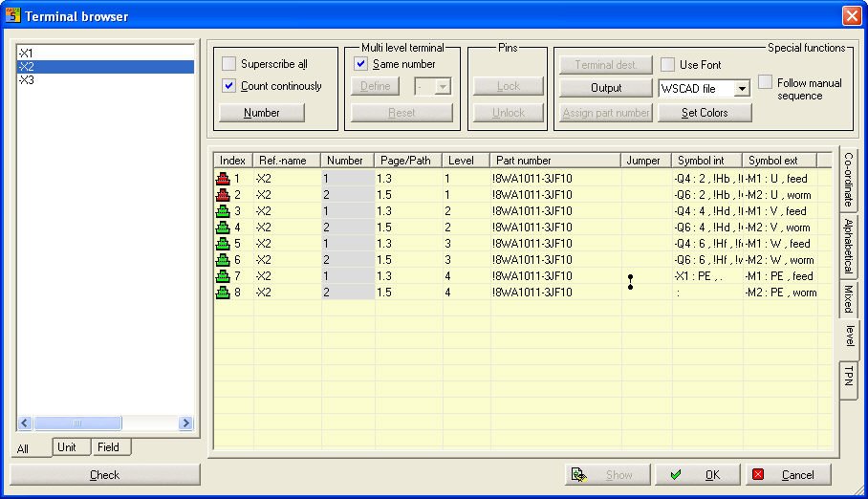
Task: Click the Jumper column header
Action: coord(646,161)
